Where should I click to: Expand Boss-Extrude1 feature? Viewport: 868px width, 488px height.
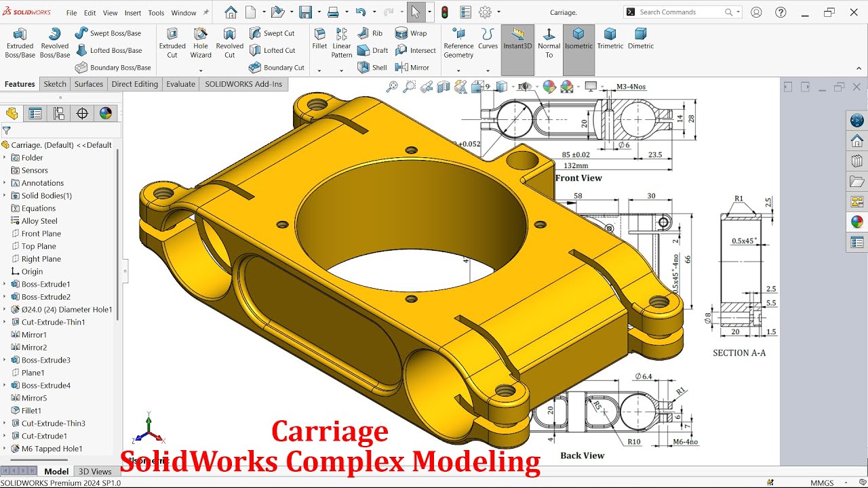tap(4, 284)
